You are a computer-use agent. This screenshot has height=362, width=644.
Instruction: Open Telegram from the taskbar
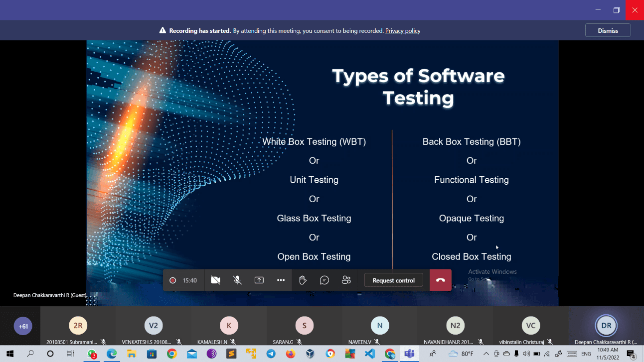coord(271,354)
